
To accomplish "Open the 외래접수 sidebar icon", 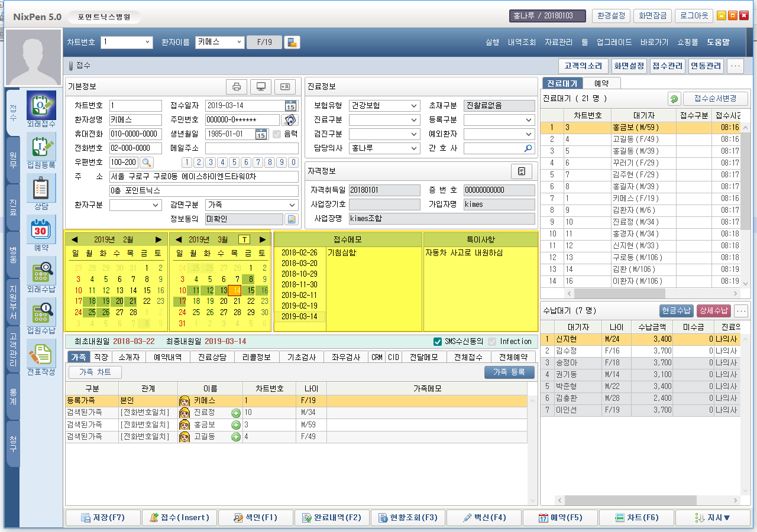I will click(x=41, y=105).
